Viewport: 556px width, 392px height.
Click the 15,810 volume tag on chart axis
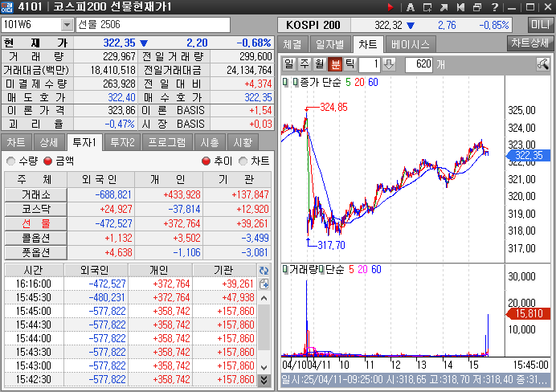(x=529, y=313)
